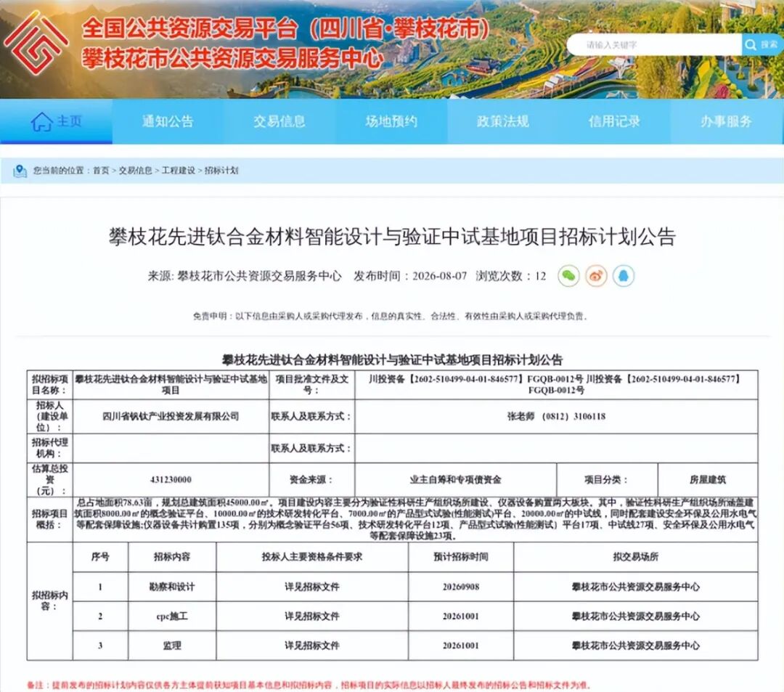Open the 主页 navigation tab
Screen dimensions: 784x692
click(56, 121)
